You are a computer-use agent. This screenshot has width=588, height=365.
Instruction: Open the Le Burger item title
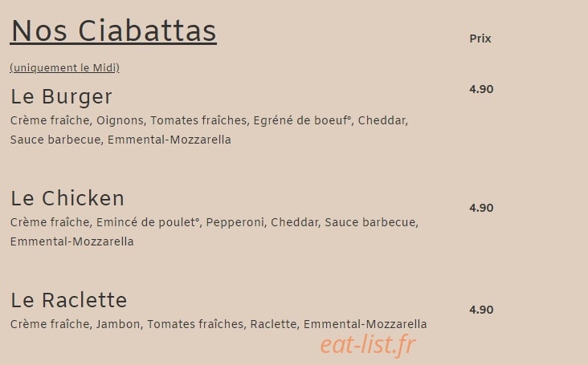click(x=62, y=97)
